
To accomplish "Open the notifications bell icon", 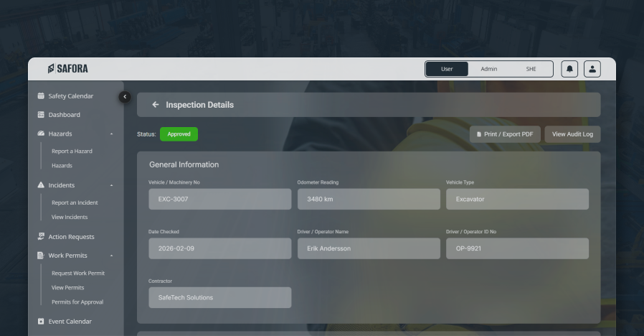I will [569, 69].
